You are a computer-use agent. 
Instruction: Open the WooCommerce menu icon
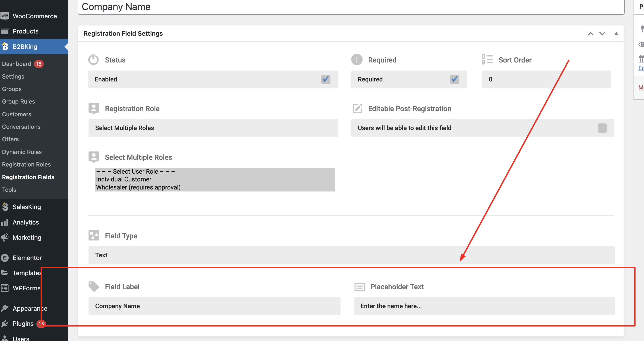tap(5, 16)
